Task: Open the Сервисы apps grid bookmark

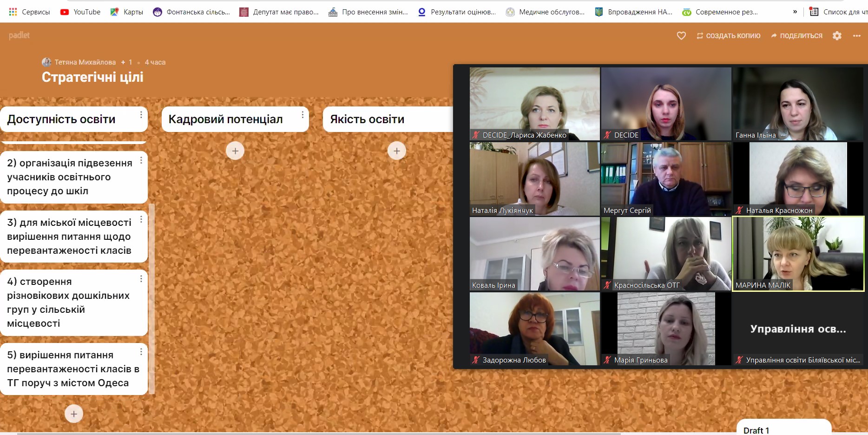Action: 29,12
